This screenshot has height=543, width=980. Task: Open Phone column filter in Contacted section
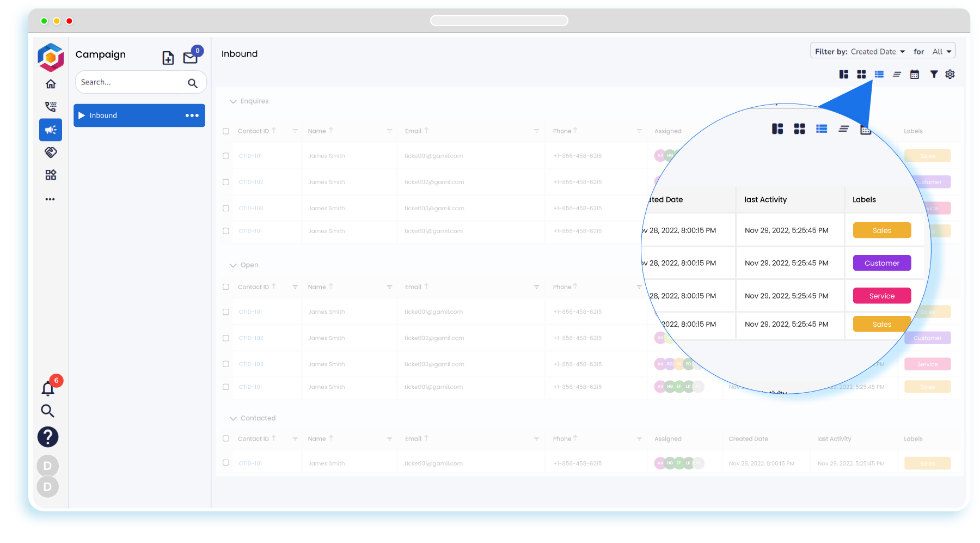coord(639,438)
